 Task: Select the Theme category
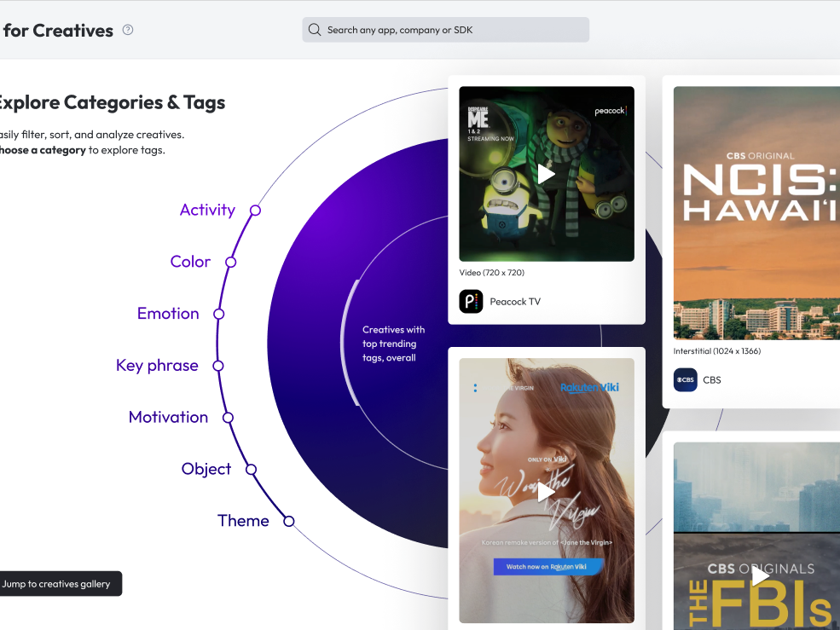tap(243, 521)
